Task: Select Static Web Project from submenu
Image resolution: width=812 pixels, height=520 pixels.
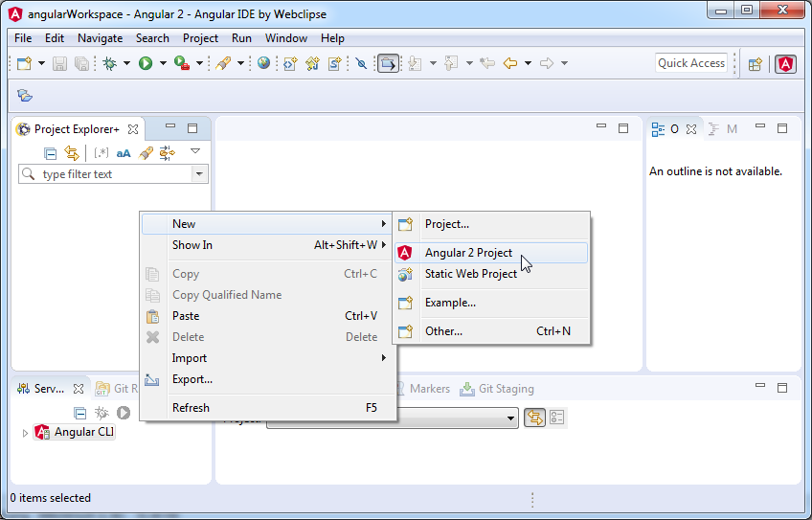Action: click(x=491, y=274)
